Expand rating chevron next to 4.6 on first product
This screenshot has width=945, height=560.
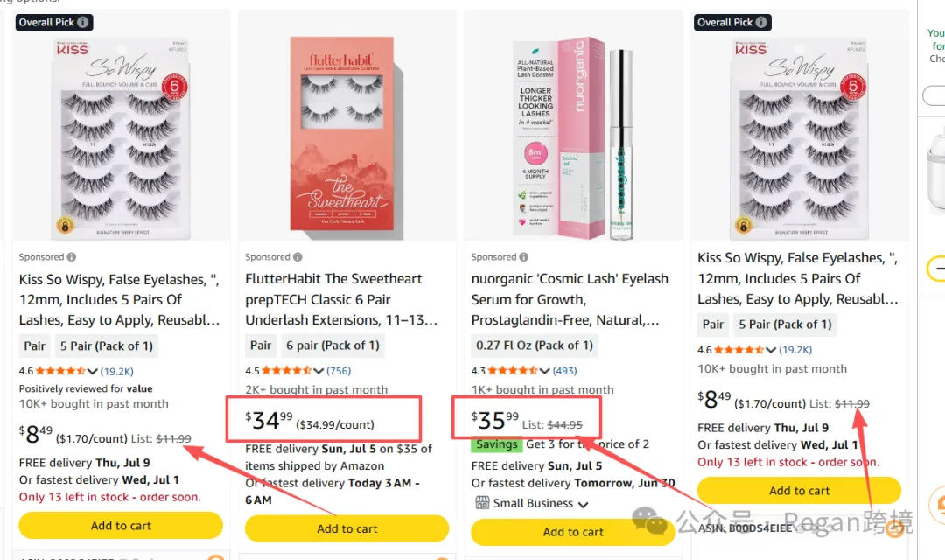click(x=92, y=371)
